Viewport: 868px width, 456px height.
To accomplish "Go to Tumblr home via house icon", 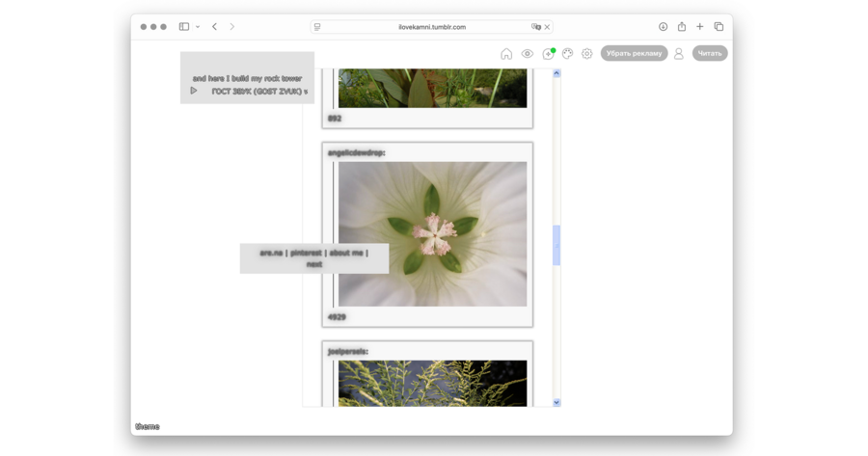I will pyautogui.click(x=506, y=54).
